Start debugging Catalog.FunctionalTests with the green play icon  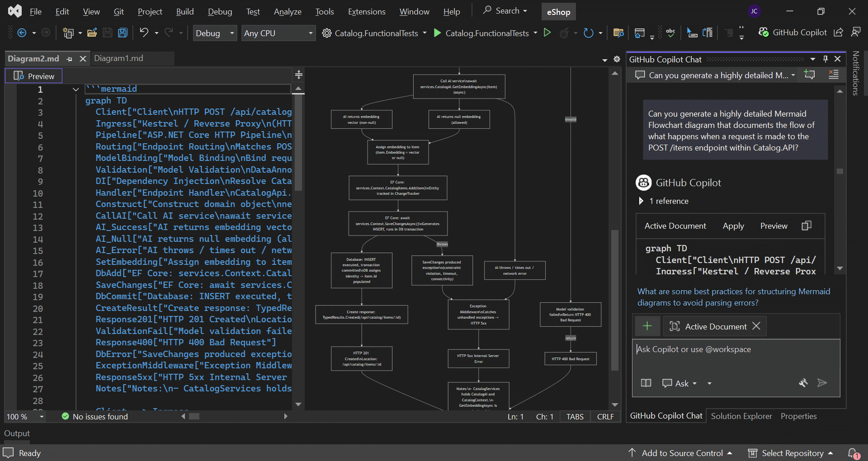tap(437, 33)
